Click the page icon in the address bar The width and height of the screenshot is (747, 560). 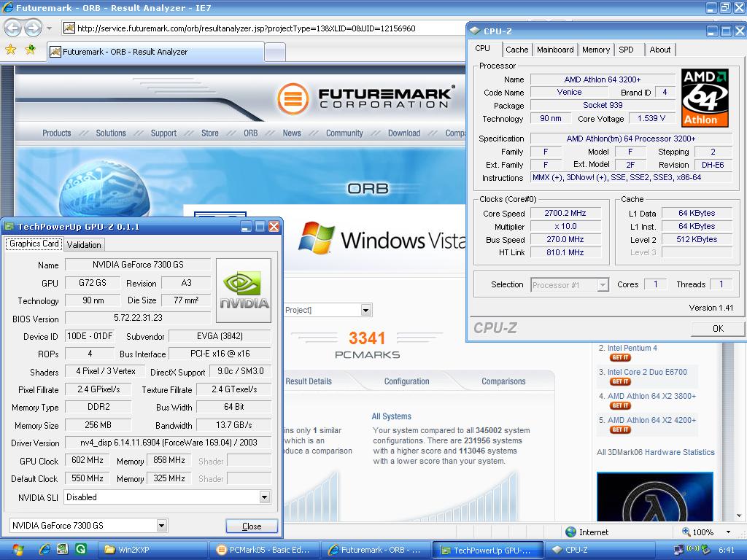pyautogui.click(x=69, y=28)
